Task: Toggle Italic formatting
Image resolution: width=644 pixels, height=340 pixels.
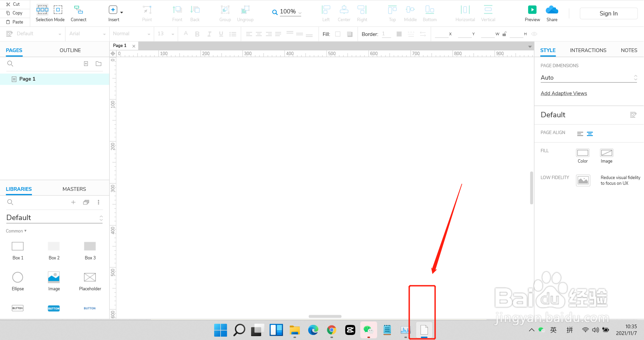Action: coord(209,34)
